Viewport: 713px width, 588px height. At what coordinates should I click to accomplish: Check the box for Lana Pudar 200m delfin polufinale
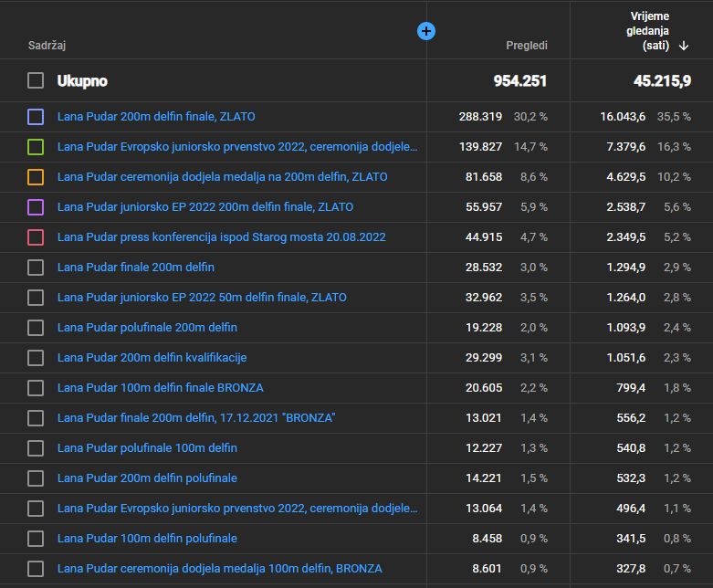[36, 478]
